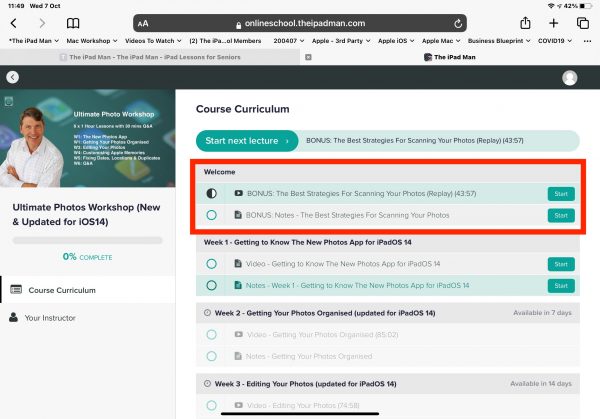Click the Start next lecture button
The image size is (600, 419).
247,140
